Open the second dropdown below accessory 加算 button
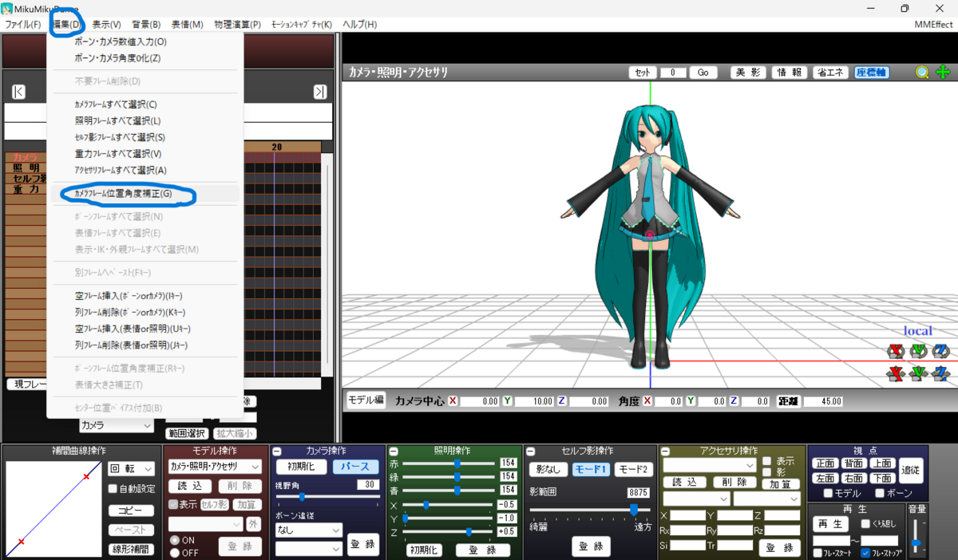 [766, 499]
